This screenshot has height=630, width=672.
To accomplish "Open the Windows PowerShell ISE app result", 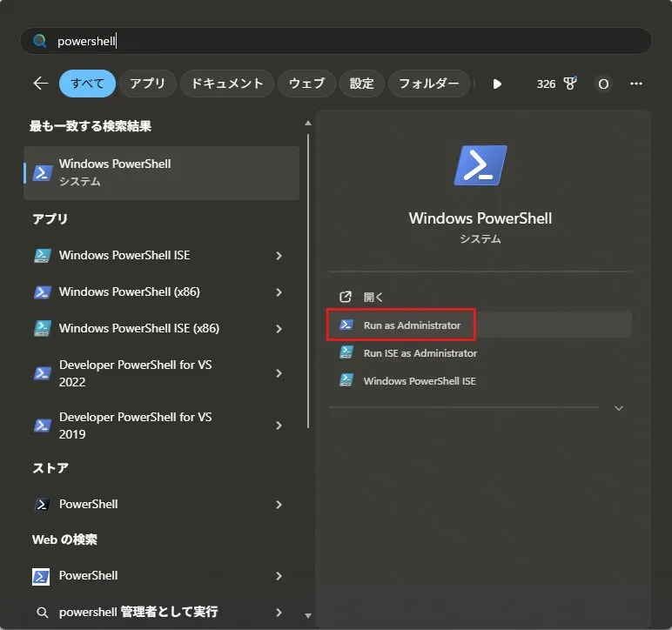I will pos(162,256).
